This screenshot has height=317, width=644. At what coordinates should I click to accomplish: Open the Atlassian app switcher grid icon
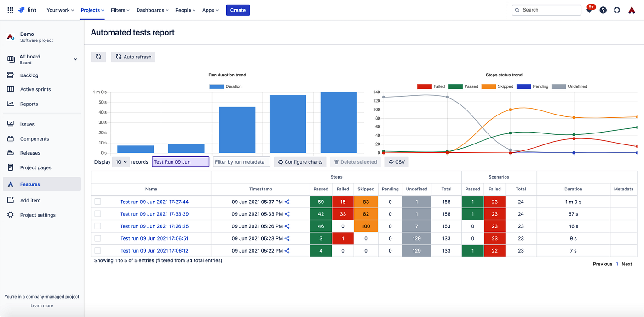[10, 10]
